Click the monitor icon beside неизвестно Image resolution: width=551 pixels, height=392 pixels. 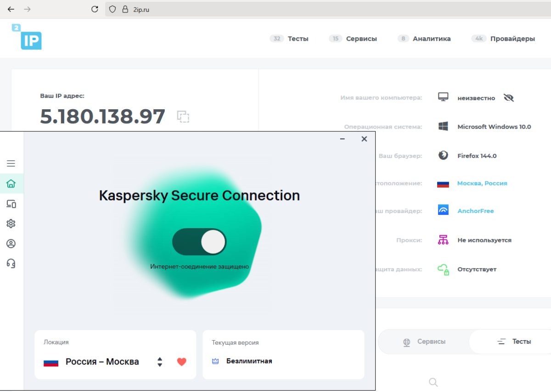pos(443,97)
